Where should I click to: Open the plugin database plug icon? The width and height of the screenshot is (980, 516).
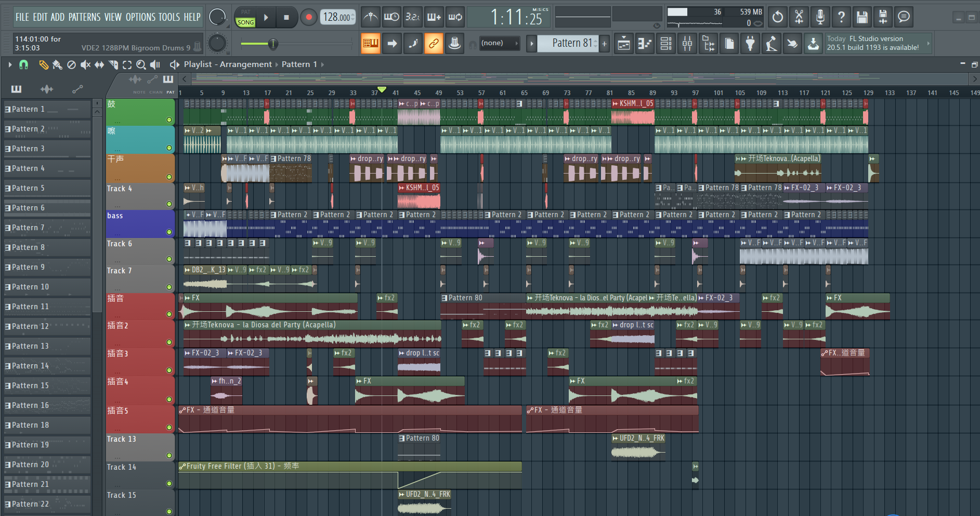pos(750,44)
